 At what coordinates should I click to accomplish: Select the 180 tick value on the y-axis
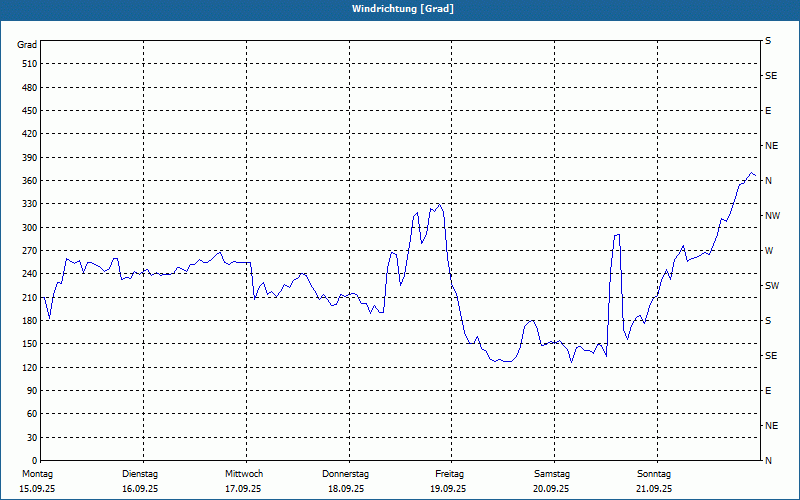(x=27, y=321)
